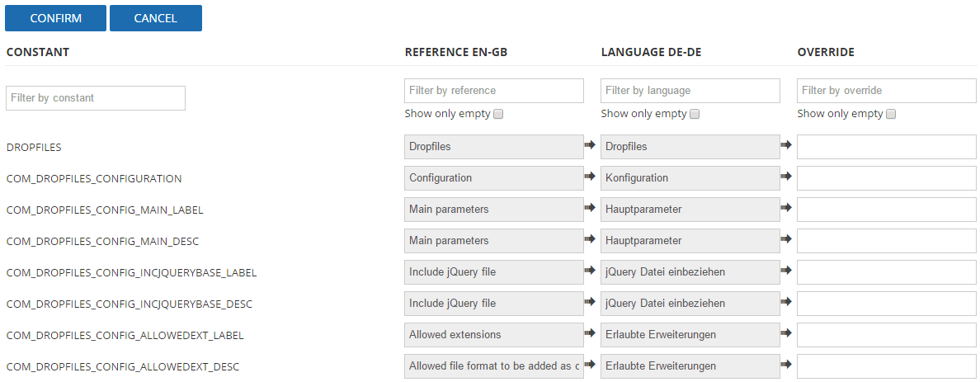Viewport: 980px width, 382px height.
Task: Click the 'Filter by override' field
Action: 886,91
